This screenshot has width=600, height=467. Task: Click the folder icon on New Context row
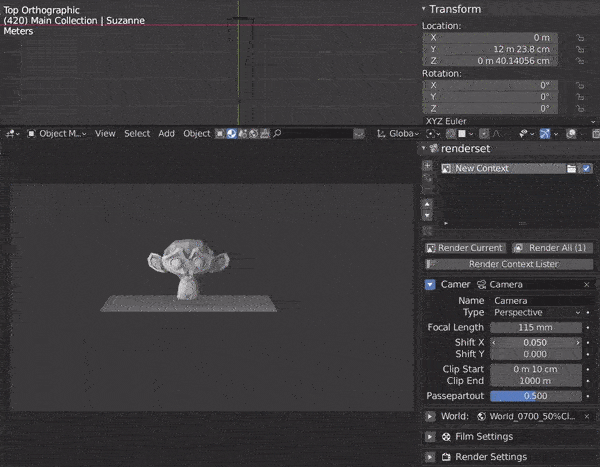(x=571, y=168)
